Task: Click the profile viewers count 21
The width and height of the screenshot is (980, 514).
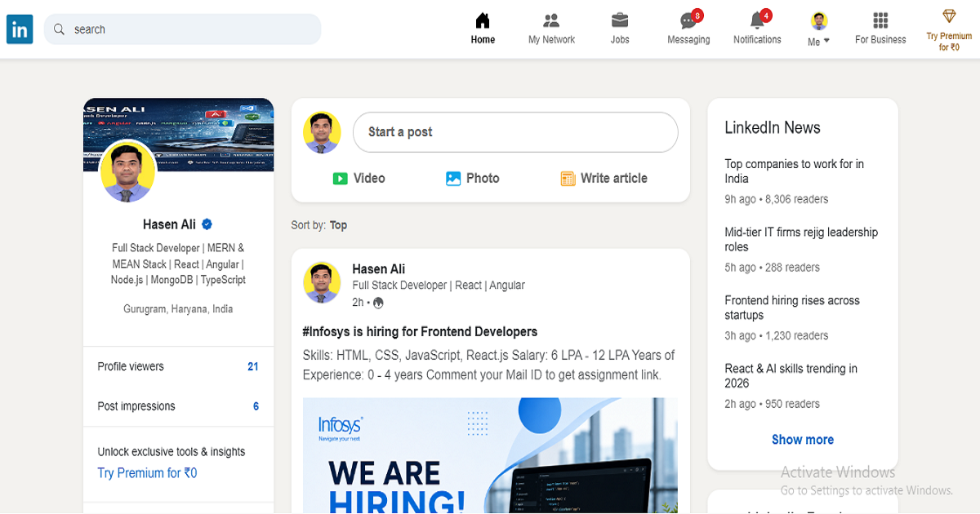Action: point(253,367)
